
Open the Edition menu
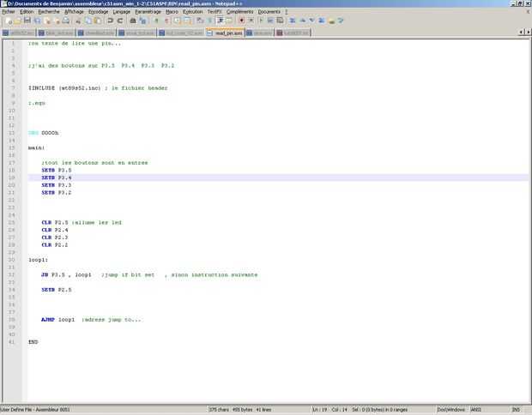pyautogui.click(x=27, y=11)
